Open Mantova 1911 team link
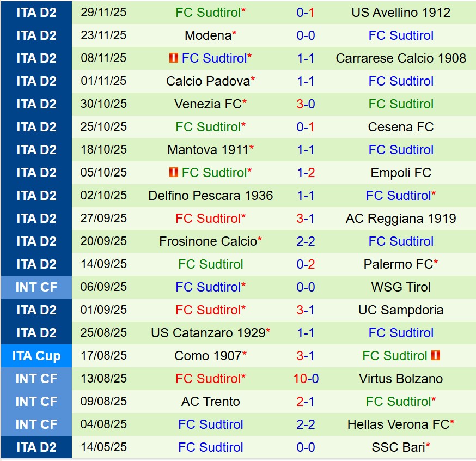476x461 pixels. [x=208, y=150]
